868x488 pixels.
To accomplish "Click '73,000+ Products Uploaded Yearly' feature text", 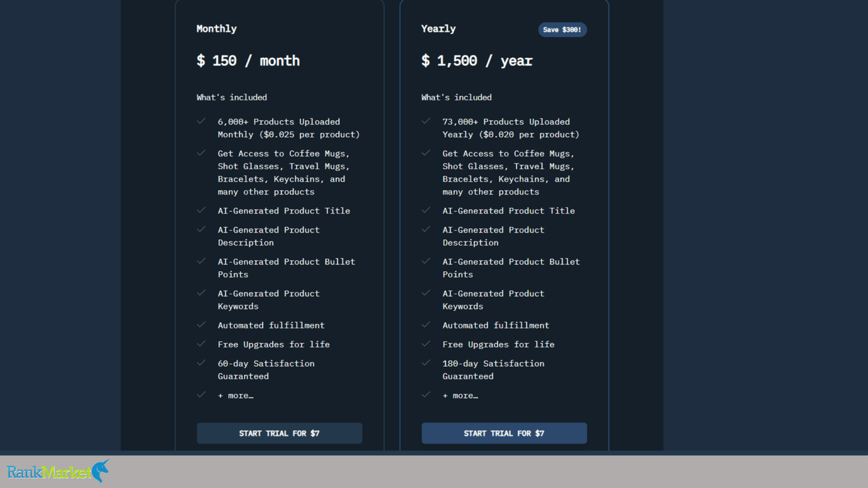I will (511, 128).
